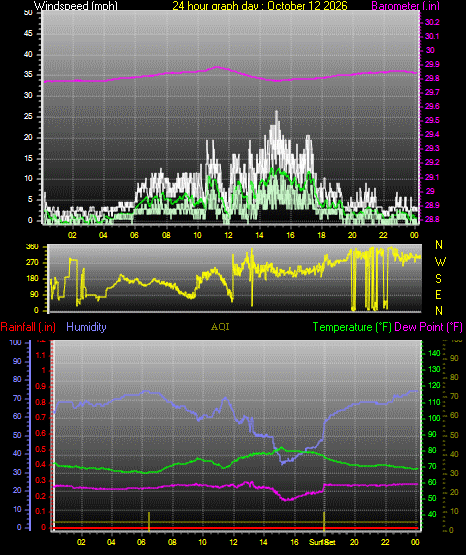Click the sunrise yellow marker near 06 in bottom chart
466x555 pixels.
tap(149, 521)
